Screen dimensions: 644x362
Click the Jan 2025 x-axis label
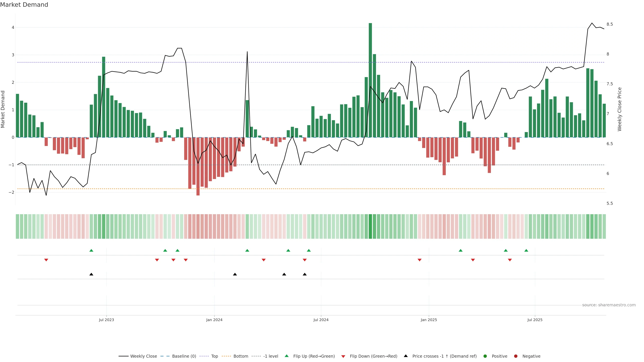click(429, 320)
